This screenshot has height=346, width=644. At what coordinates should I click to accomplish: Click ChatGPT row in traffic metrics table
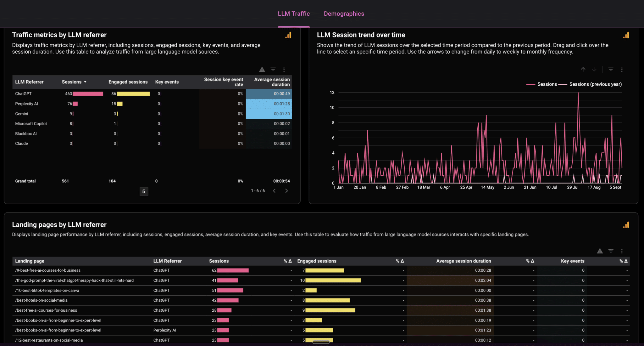24,94
